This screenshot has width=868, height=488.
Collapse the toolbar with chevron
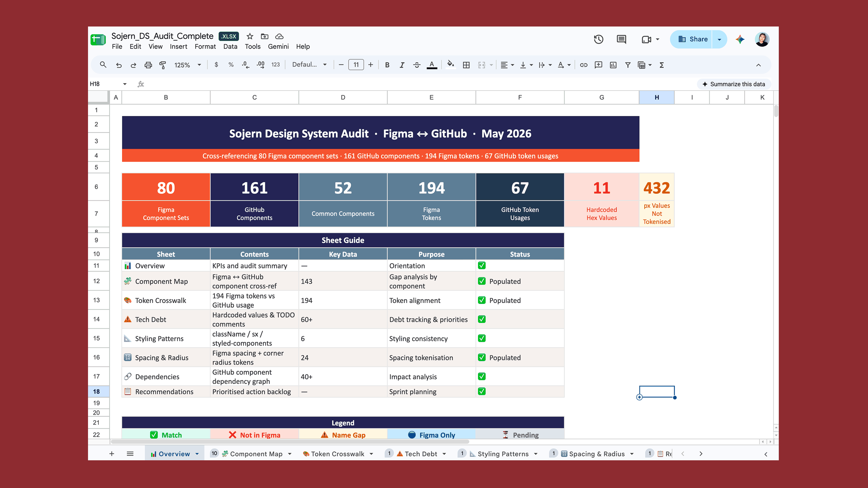click(758, 65)
